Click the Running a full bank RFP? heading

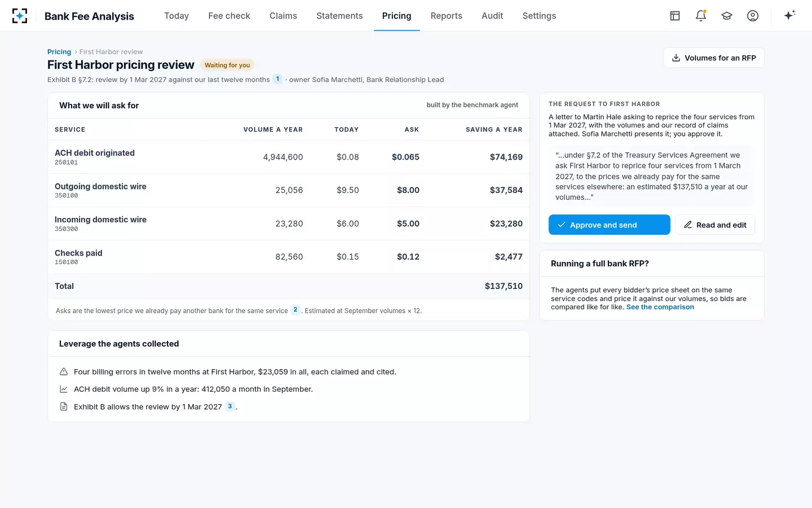600,264
